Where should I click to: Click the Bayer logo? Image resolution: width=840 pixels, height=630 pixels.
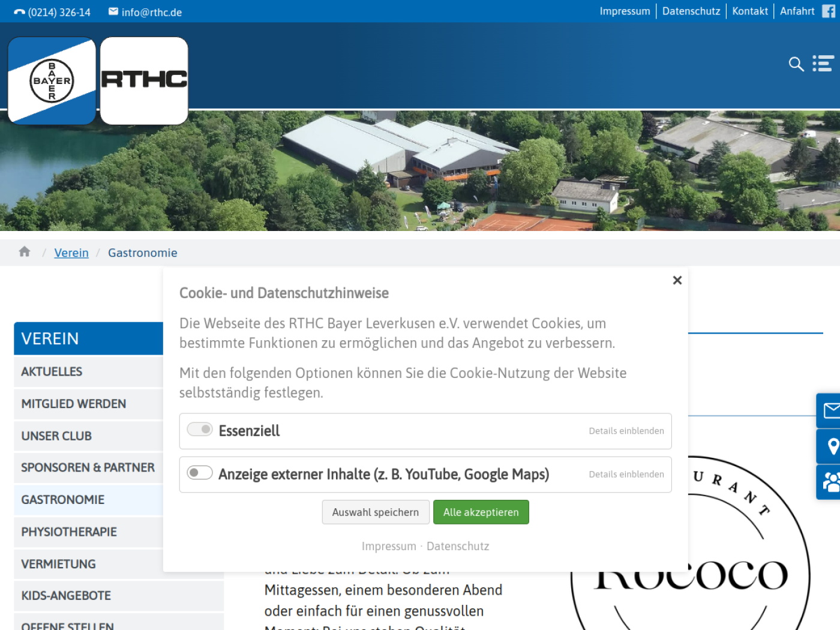[x=52, y=81]
